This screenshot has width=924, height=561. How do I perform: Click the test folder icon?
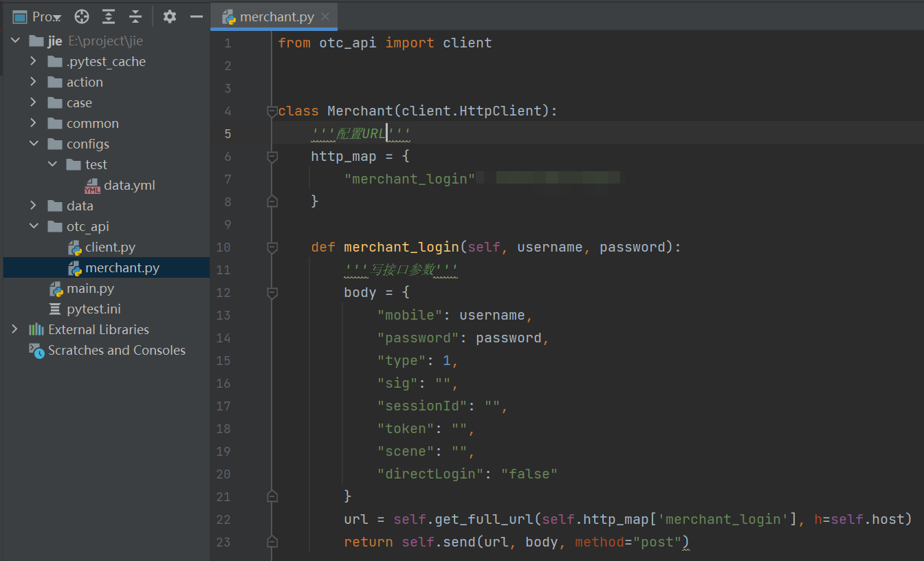[74, 165]
